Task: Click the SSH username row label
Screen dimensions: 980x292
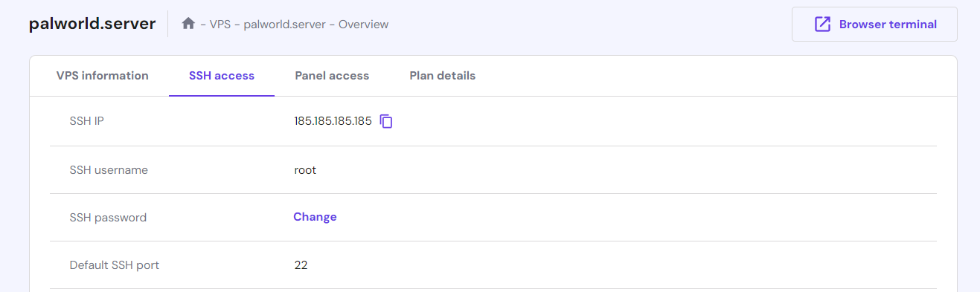Action: tap(109, 170)
